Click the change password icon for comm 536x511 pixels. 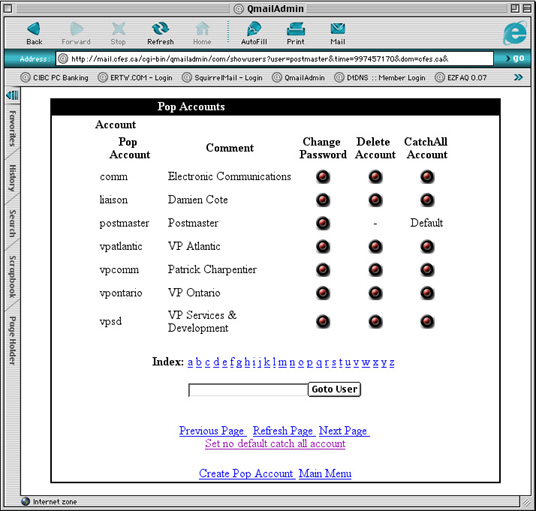click(323, 177)
